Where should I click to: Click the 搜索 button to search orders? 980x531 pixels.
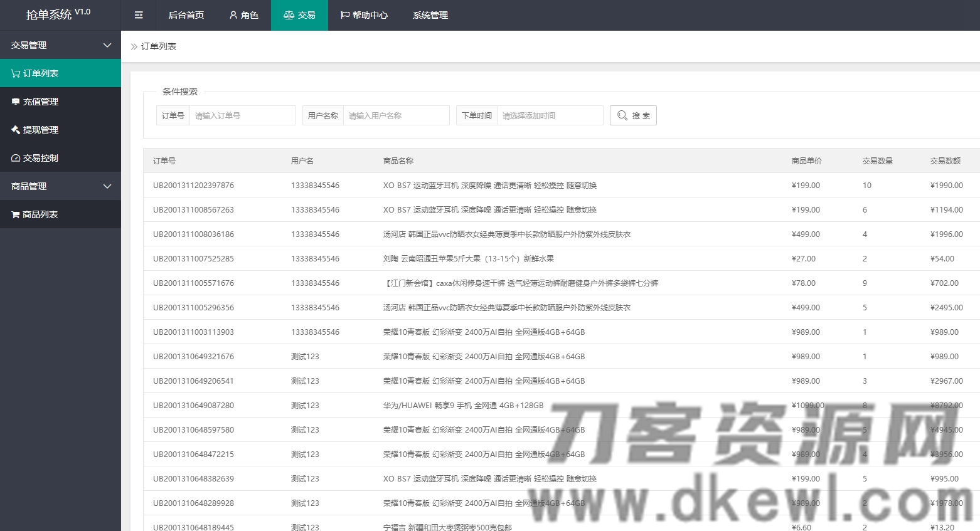pos(633,115)
